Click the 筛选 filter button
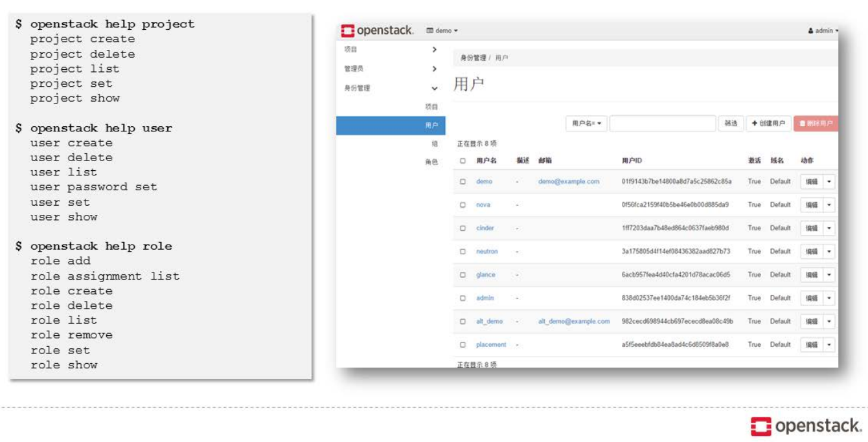The width and height of the screenshot is (868, 442). point(731,124)
